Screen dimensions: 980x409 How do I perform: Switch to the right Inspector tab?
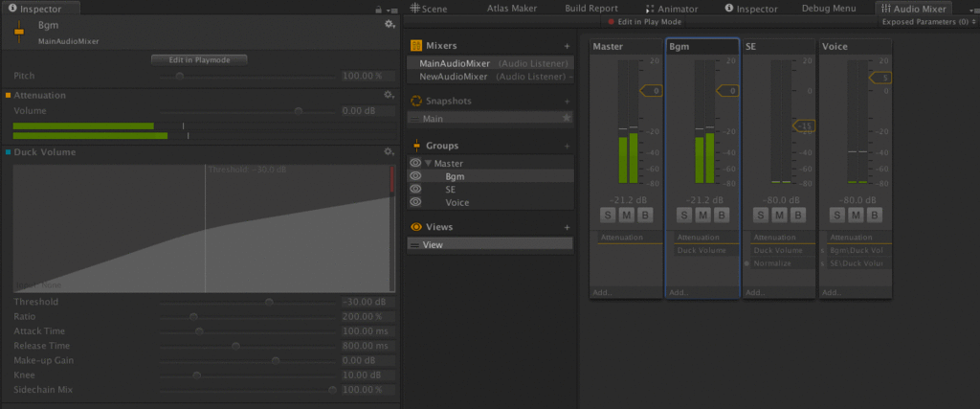click(750, 9)
